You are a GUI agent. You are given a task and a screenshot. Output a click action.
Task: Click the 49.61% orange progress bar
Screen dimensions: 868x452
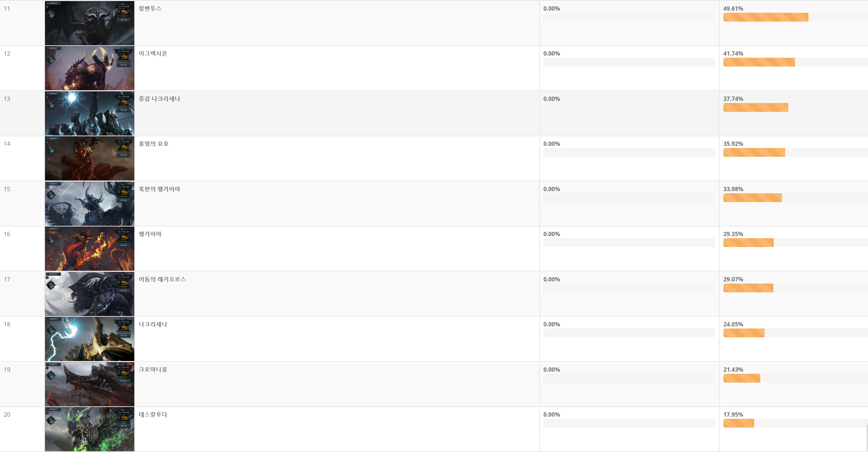coord(766,17)
